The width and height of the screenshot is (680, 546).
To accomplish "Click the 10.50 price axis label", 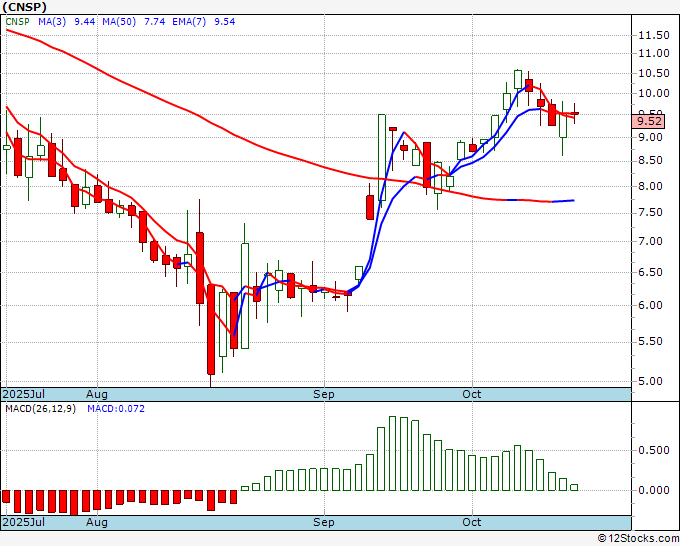I will 654,73.
